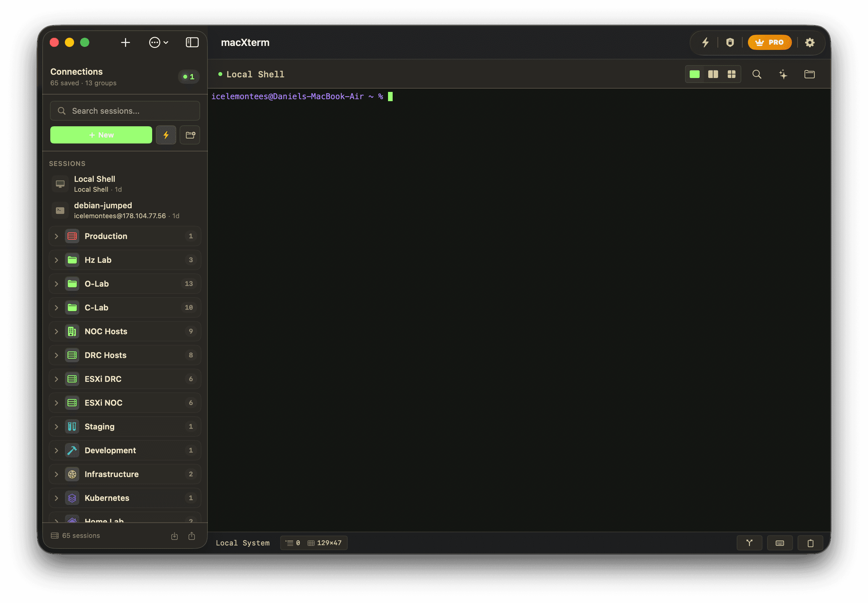Click quick connect lightning button in sidebar
The height and width of the screenshot is (603, 868).
tap(166, 135)
